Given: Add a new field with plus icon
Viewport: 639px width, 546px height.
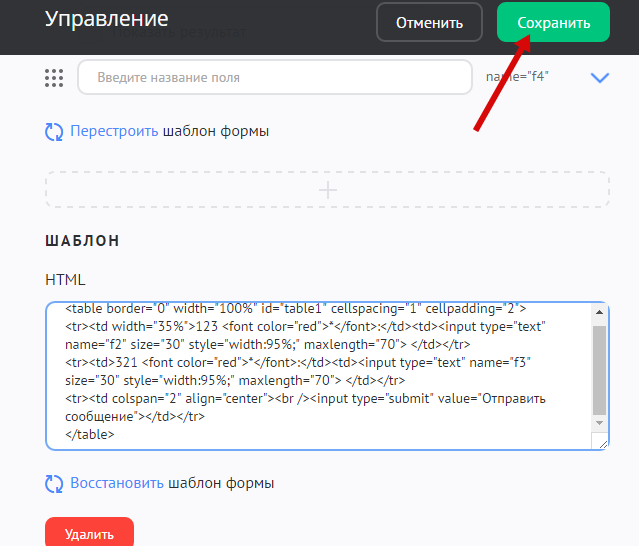Looking at the screenshot, I should tap(327, 189).
